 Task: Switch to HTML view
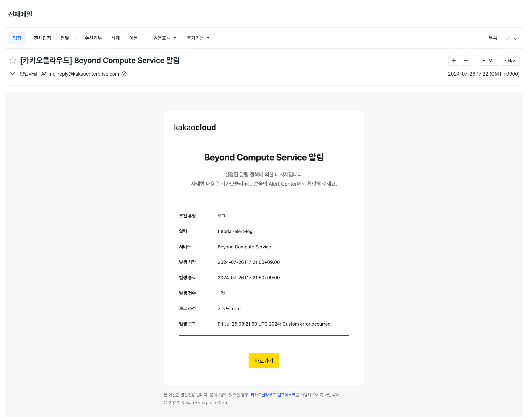click(x=488, y=60)
